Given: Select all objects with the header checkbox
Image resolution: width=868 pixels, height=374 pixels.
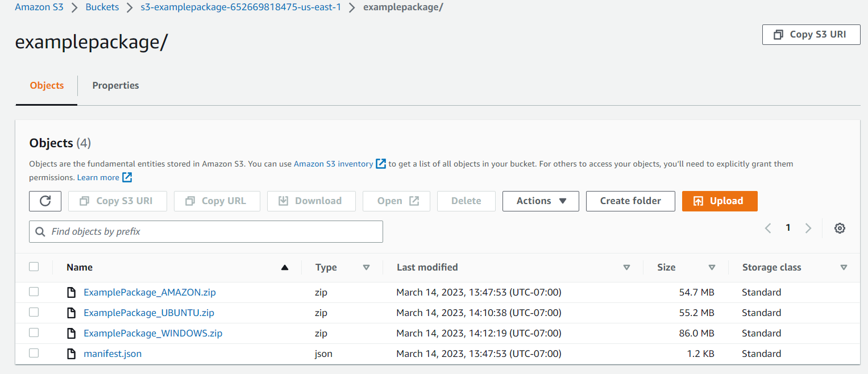Looking at the screenshot, I should point(34,267).
